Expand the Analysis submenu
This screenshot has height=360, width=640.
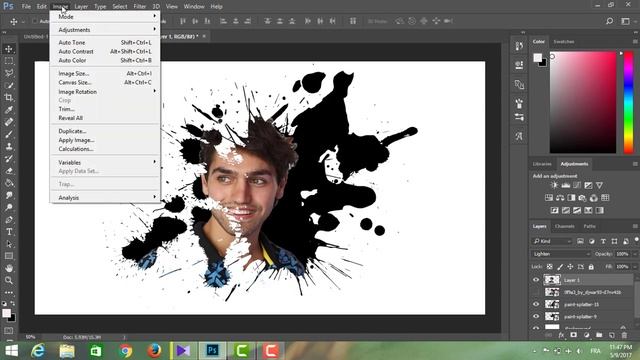tap(105, 198)
